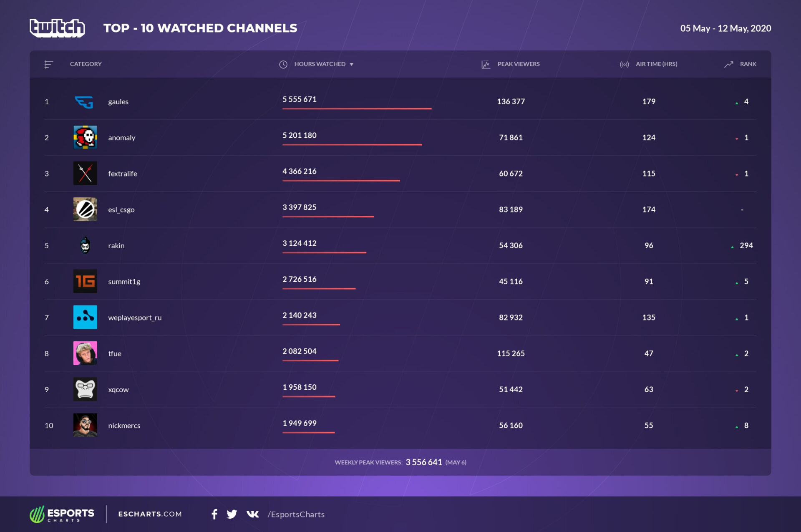Click the xqcow channel name

click(x=118, y=390)
